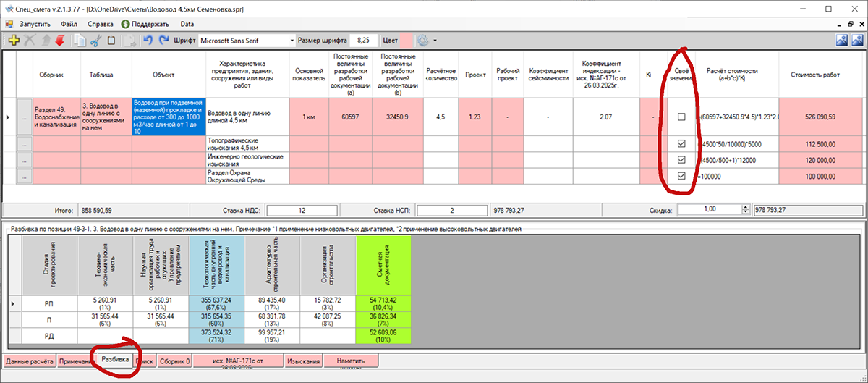The width and height of the screenshot is (868, 383).
Task: Uncheck 'Своё значение' for Раздел Охрана Окружающей Среды
Action: click(x=681, y=176)
